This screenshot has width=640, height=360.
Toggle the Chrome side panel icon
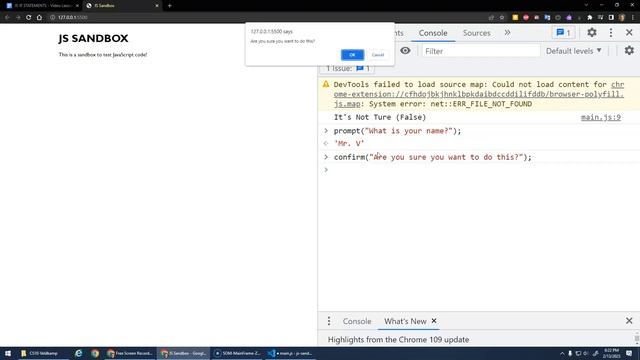click(611, 18)
